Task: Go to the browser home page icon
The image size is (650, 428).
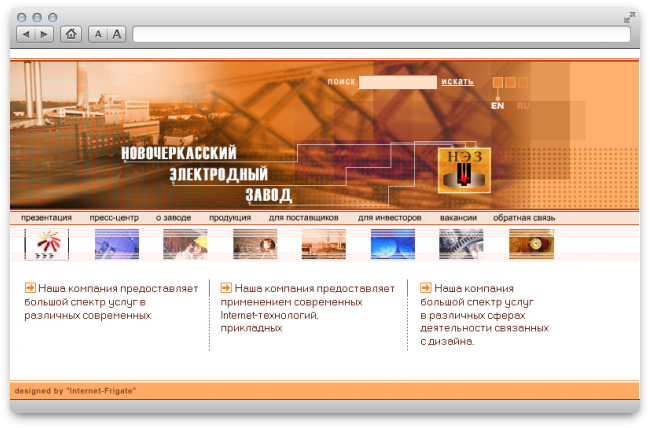Action: (71, 34)
